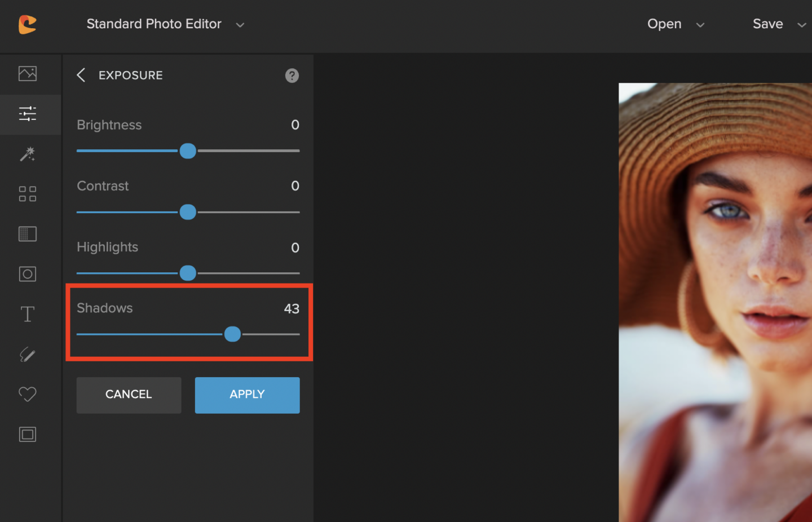The width and height of the screenshot is (812, 522).
Task: Open the Touch Up magic wand tool
Action: (x=28, y=154)
